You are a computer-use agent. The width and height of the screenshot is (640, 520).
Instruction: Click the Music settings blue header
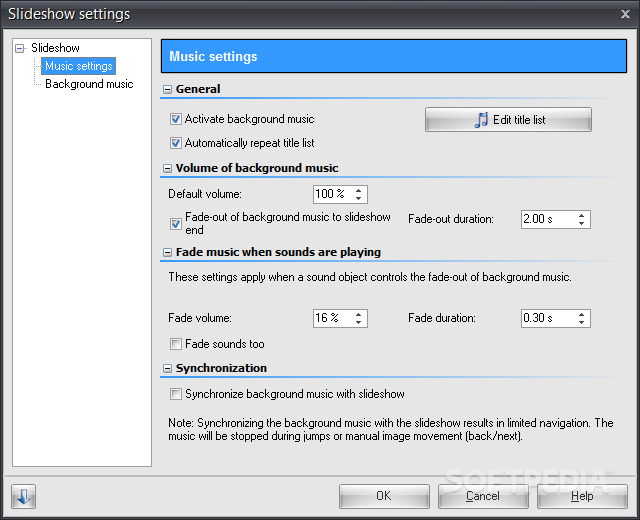[394, 56]
